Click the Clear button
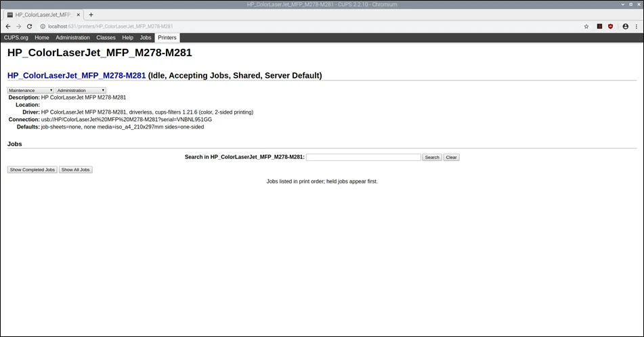This screenshot has height=337, width=644. coord(452,157)
